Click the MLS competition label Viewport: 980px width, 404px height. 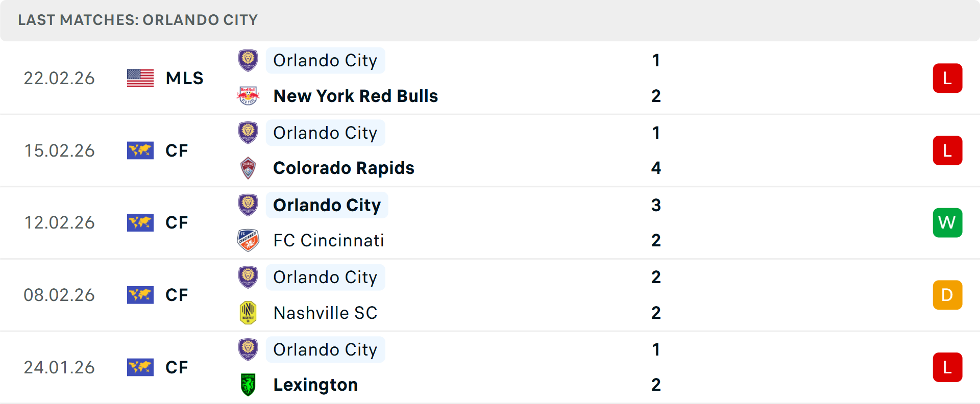pyautogui.click(x=184, y=78)
